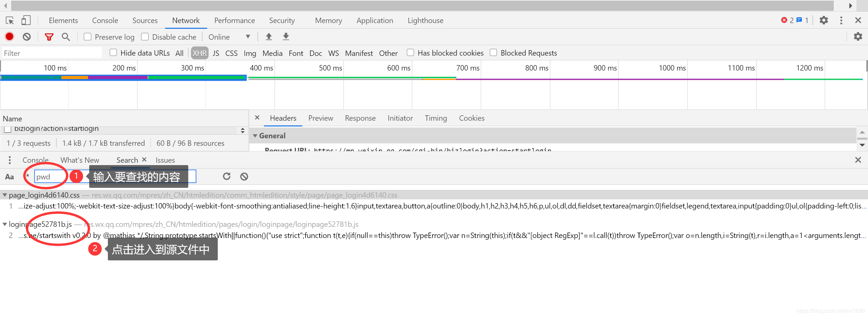Screen dimensions: 868x317
Task: Close the request details pane
Action: click(x=257, y=118)
